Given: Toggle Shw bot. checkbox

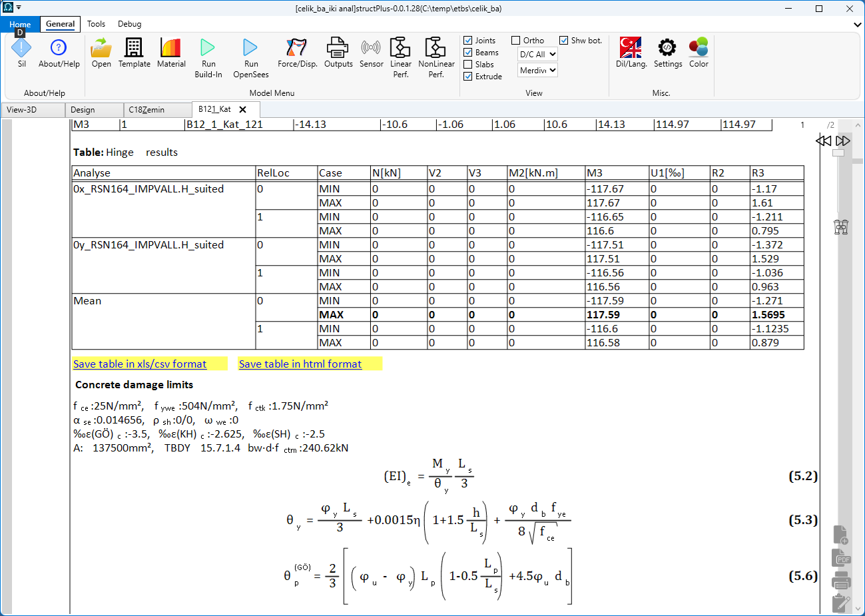Looking at the screenshot, I should pos(563,41).
